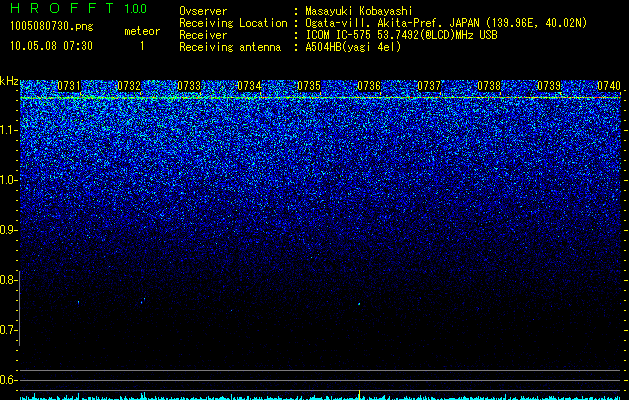Click the 1.1 kHz axis label
The image size is (629, 400).
(x=8, y=130)
